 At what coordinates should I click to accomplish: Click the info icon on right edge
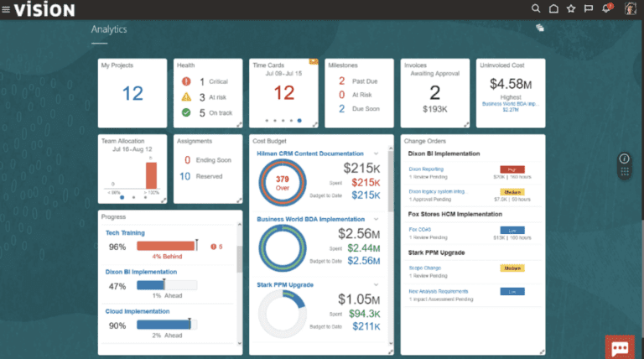coord(624,159)
